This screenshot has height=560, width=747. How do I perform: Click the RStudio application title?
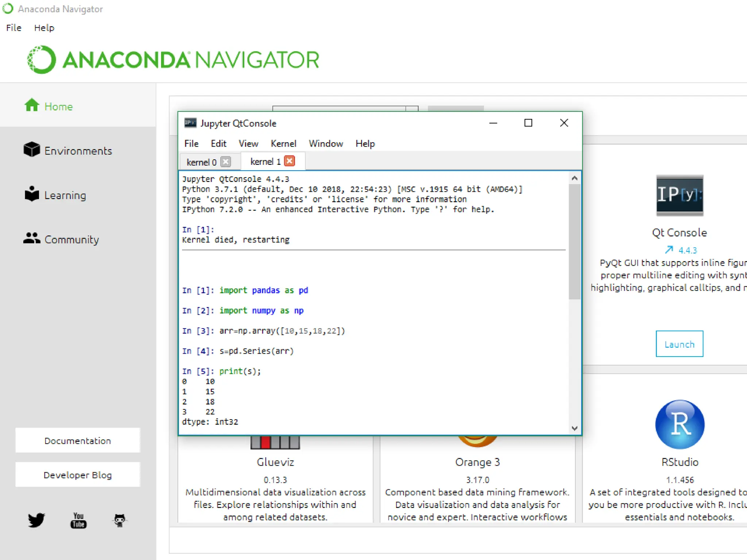(x=680, y=462)
